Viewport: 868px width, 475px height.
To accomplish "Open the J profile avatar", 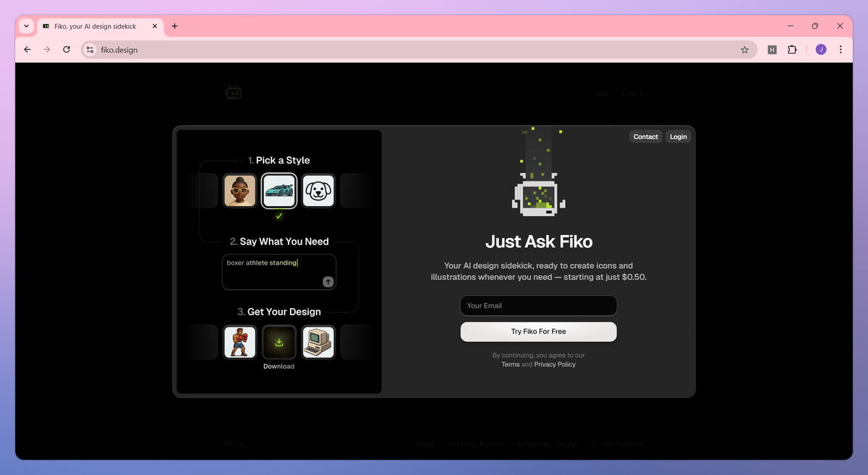I will (x=821, y=50).
